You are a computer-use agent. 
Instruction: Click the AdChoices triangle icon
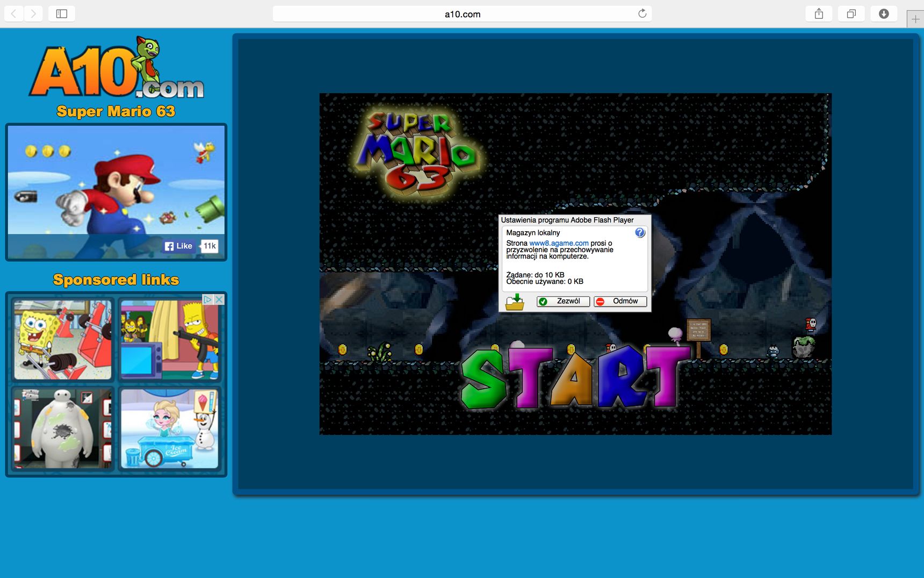[207, 299]
